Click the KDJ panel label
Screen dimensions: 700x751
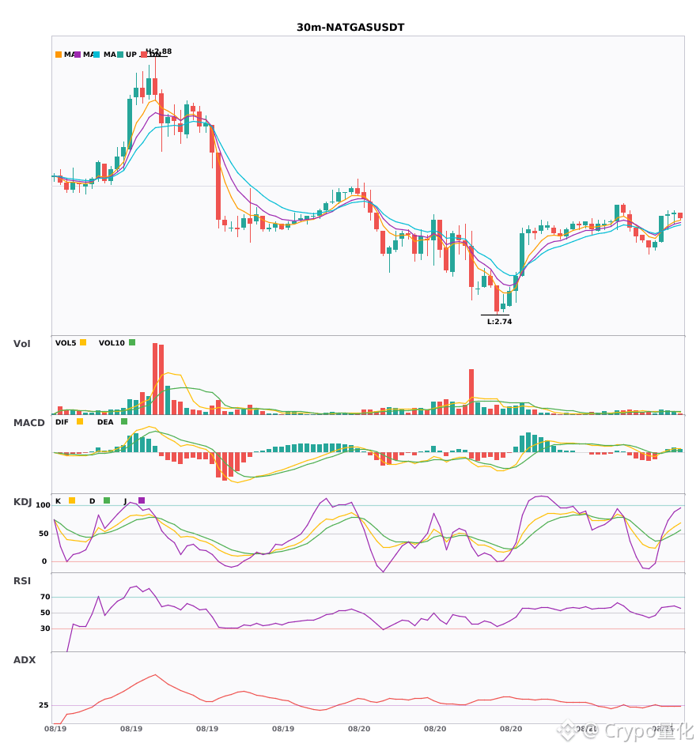[22, 502]
